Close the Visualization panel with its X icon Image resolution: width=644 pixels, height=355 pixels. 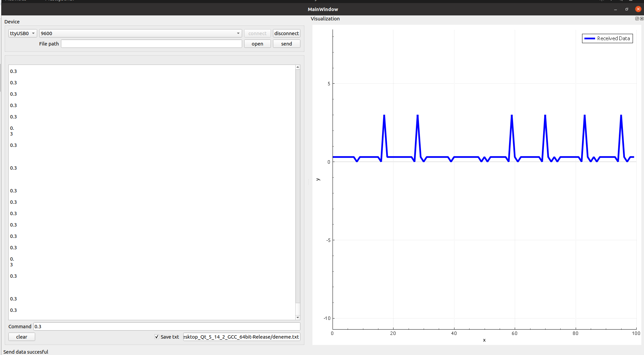click(x=642, y=19)
